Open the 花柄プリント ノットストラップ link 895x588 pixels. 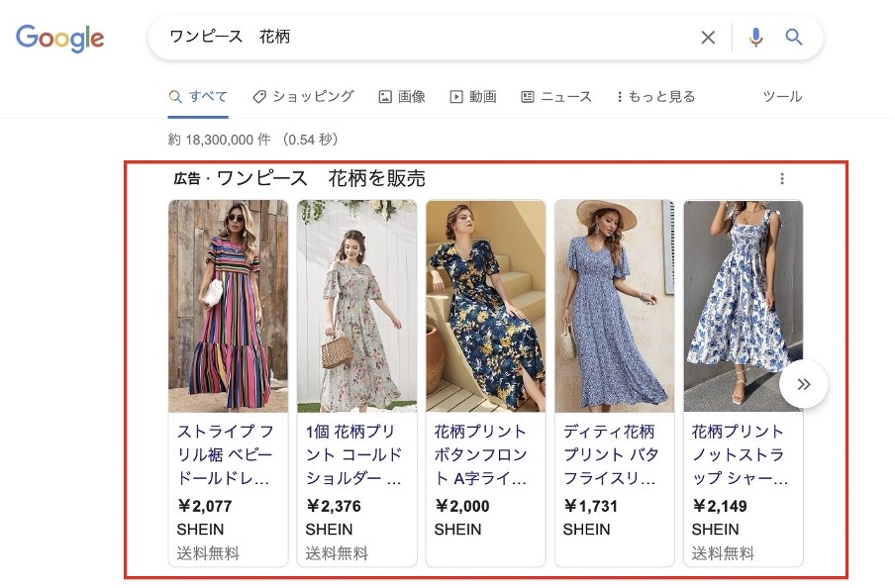click(740, 454)
